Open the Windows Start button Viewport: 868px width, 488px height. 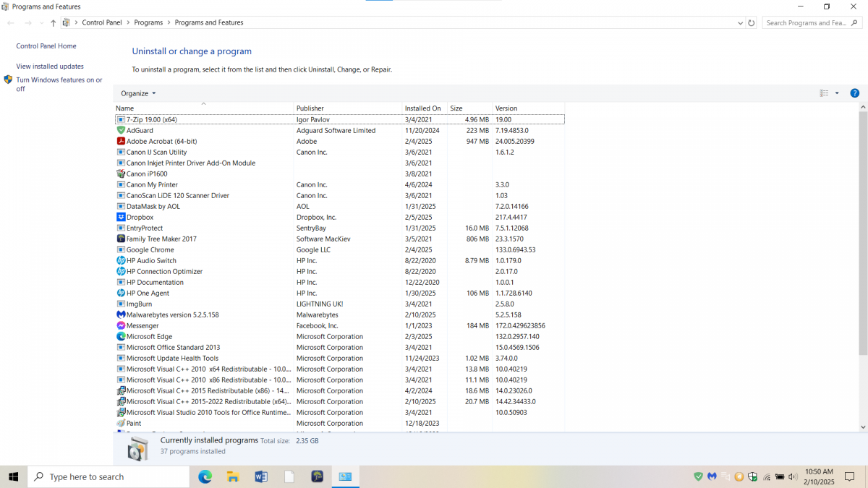pos(13,476)
